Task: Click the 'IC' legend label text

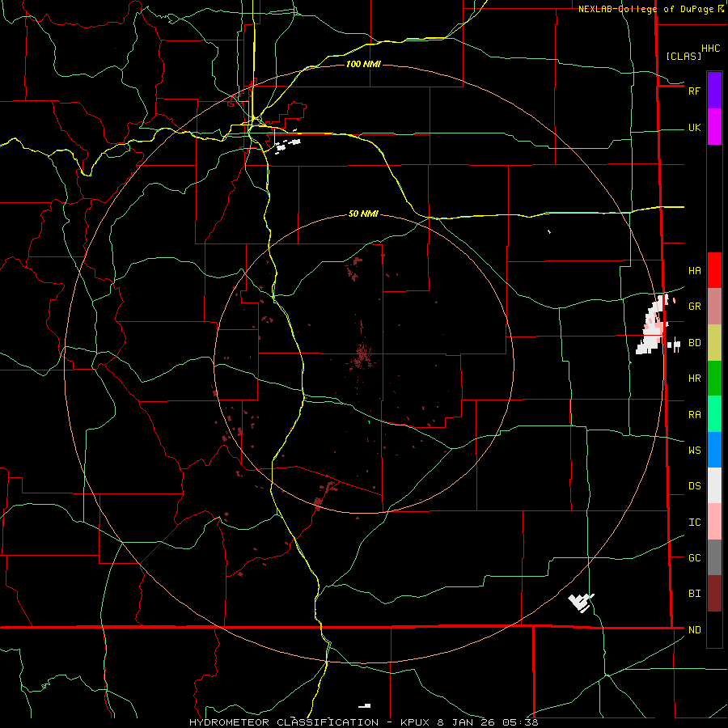Action: pyautogui.click(x=694, y=523)
